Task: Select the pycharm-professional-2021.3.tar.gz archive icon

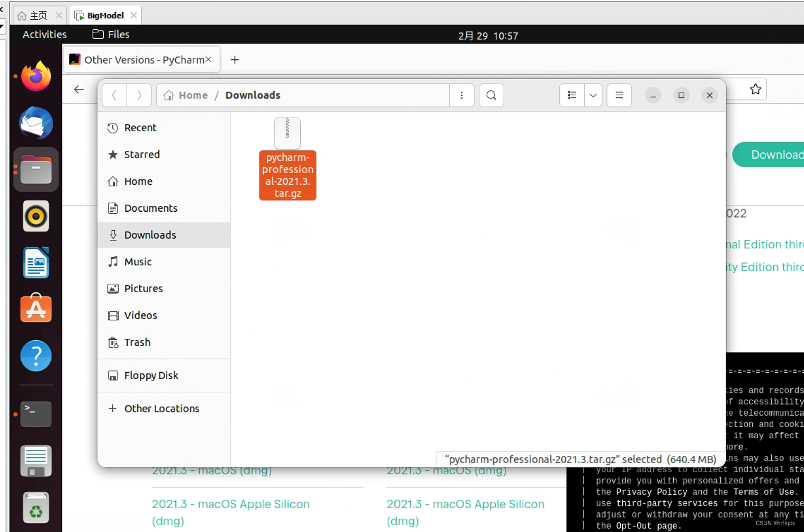Action: (x=288, y=133)
